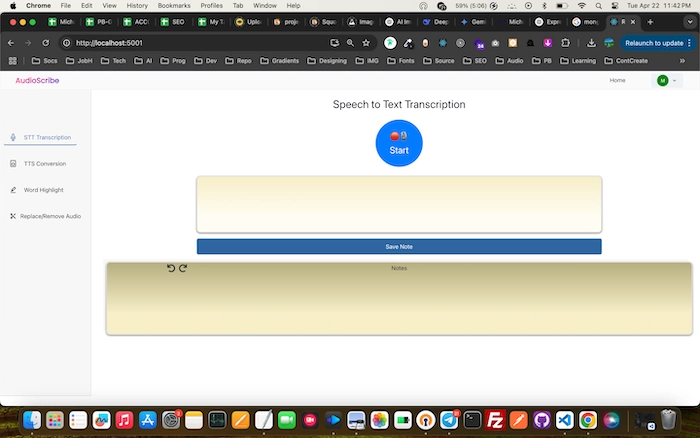Go to the Home link
This screenshot has height=438, width=700.
tap(617, 80)
